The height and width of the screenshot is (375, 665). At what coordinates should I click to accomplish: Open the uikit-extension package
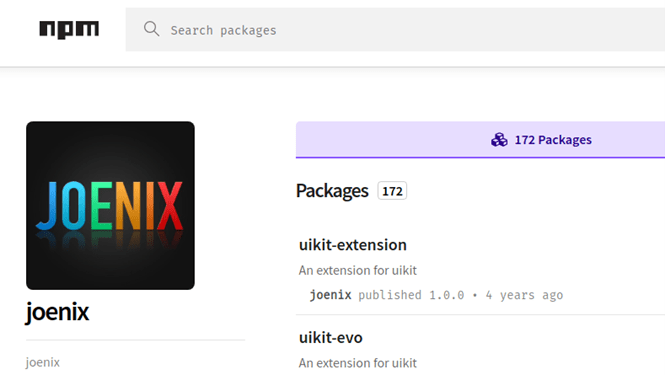tap(353, 245)
